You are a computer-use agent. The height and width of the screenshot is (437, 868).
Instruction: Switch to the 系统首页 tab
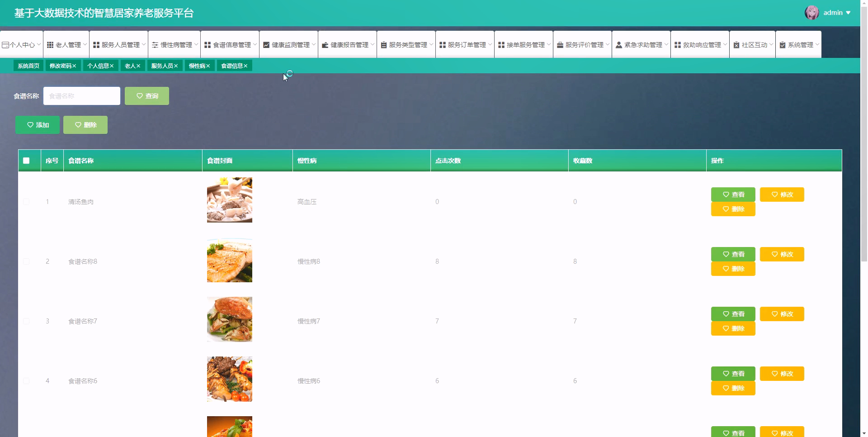click(x=28, y=66)
